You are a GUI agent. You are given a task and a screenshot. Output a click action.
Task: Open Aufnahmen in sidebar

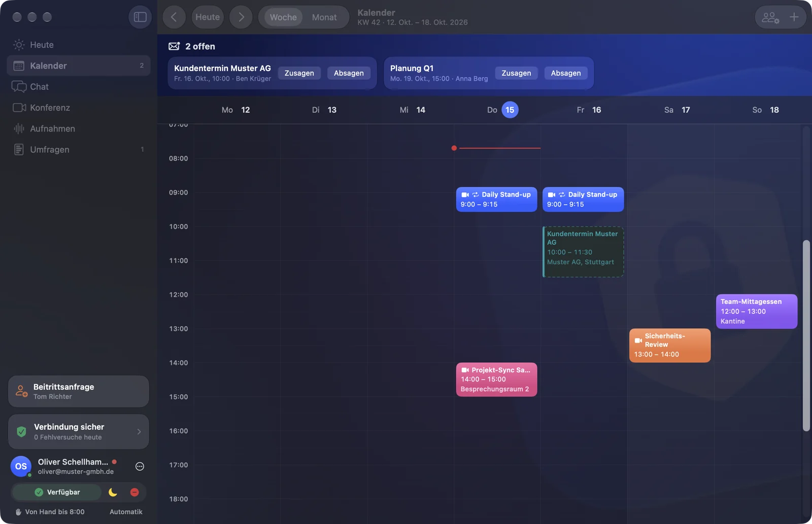pos(79,128)
